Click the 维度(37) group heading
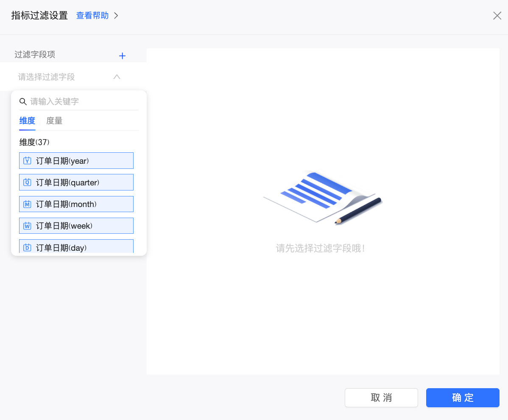This screenshot has width=508, height=420. coord(34,142)
